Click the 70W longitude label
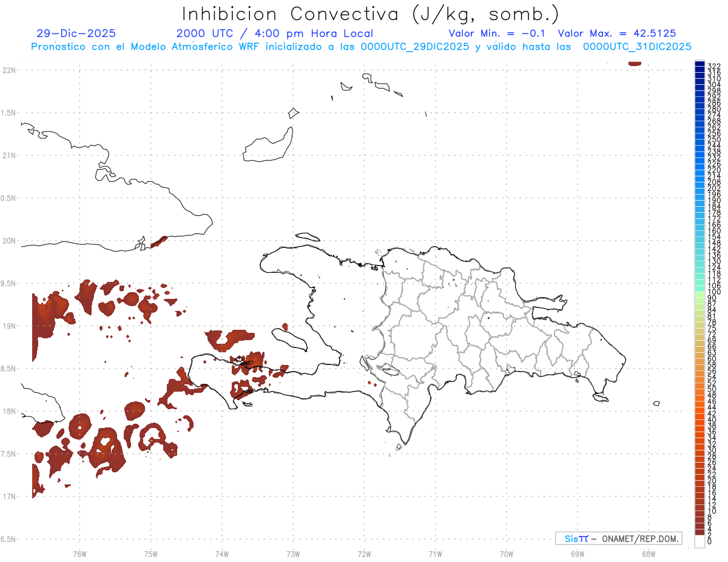The height and width of the screenshot is (562, 728). click(507, 554)
